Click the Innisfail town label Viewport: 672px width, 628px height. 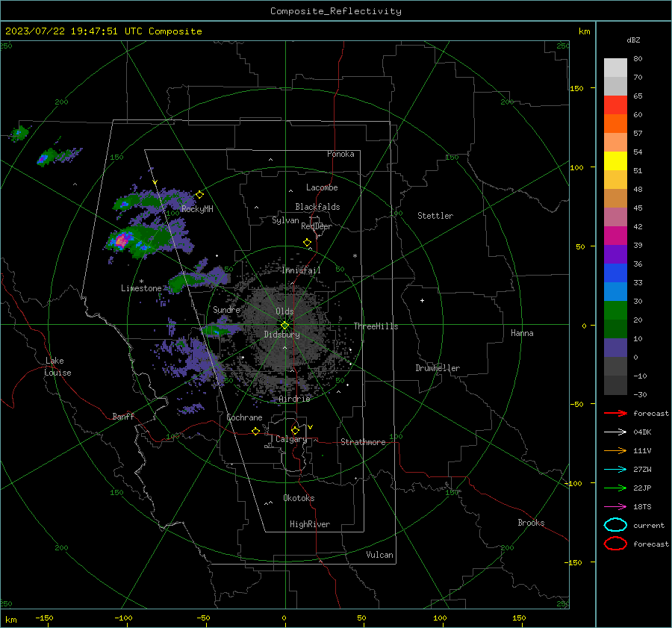coord(301,270)
